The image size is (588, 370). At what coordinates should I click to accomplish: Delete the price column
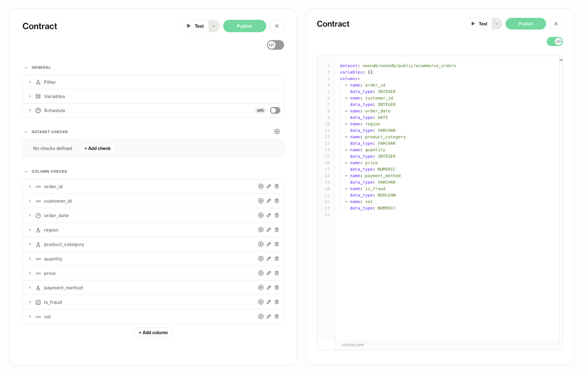pyautogui.click(x=277, y=273)
